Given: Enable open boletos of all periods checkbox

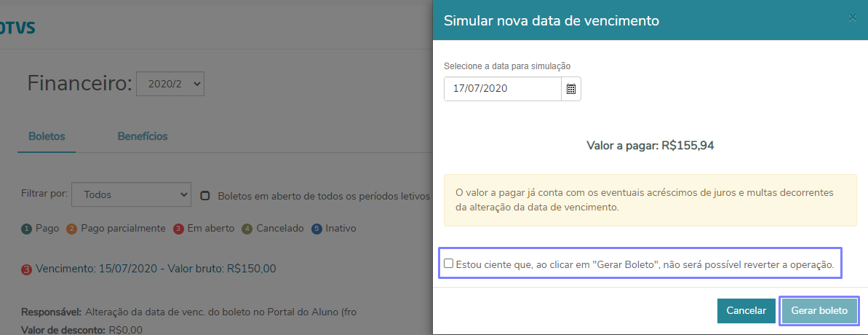Looking at the screenshot, I should point(205,195).
